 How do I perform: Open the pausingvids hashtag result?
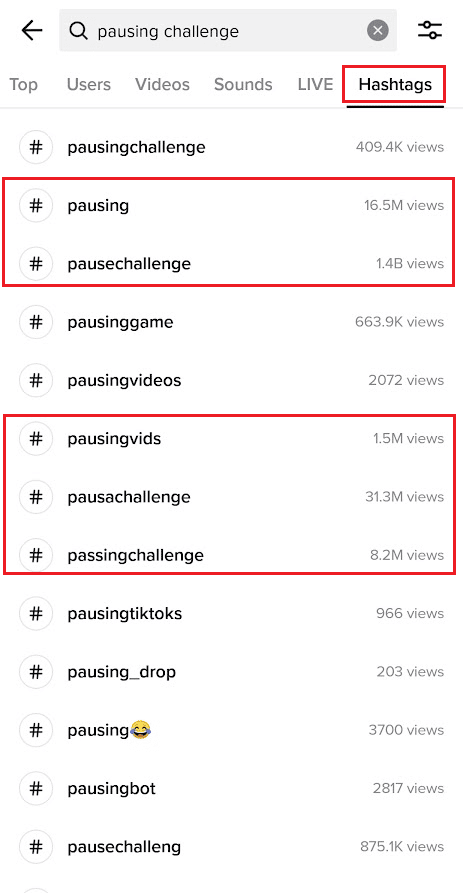[231, 439]
